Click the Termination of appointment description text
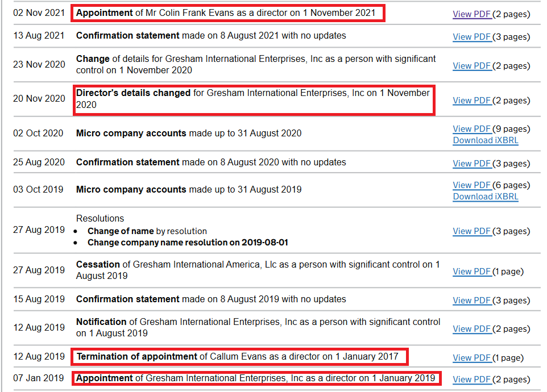This screenshot has height=392, width=547. point(136,357)
